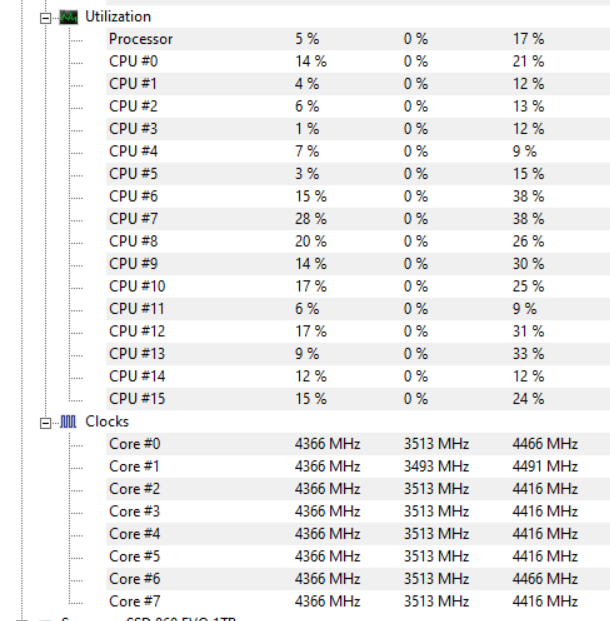Click Core #1 min value 3493 MHz

436,466
